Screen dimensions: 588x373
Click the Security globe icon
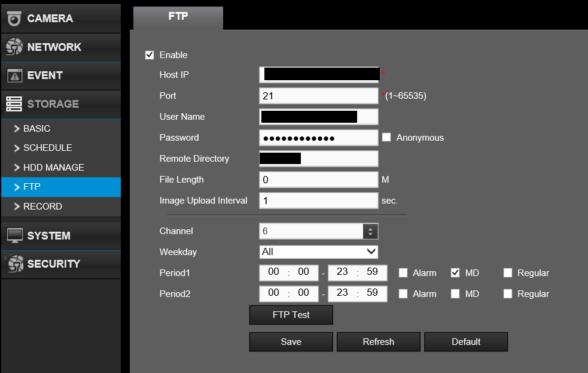click(16, 263)
